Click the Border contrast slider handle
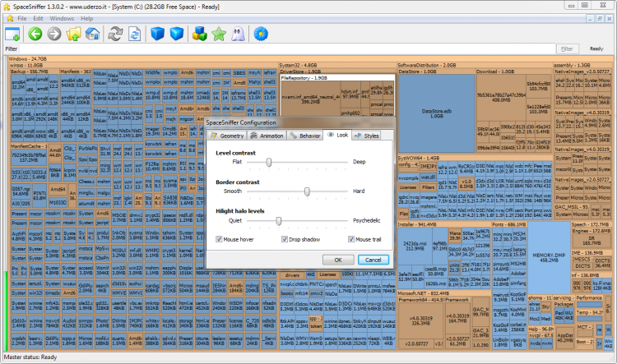This screenshot has height=364, width=617. point(307,191)
